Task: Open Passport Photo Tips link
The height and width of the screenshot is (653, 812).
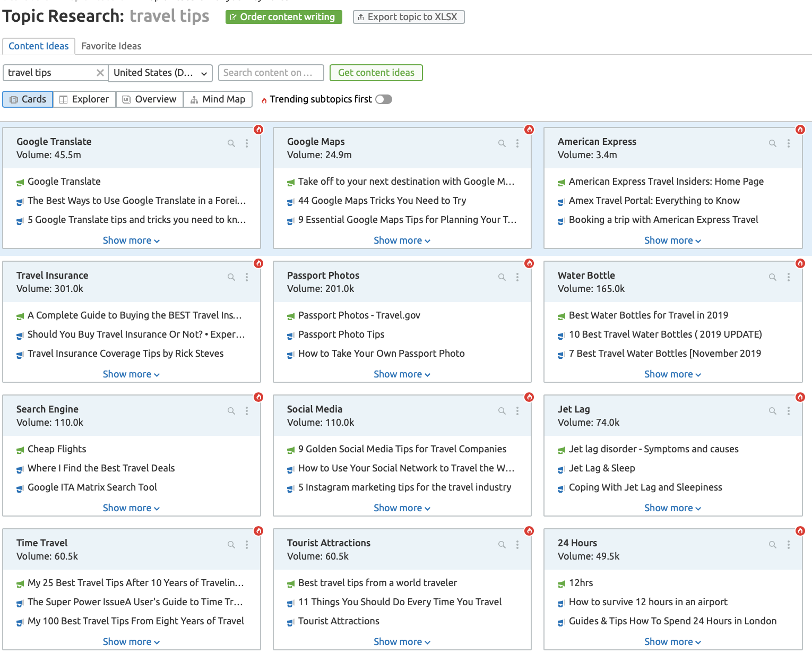Action: point(341,334)
